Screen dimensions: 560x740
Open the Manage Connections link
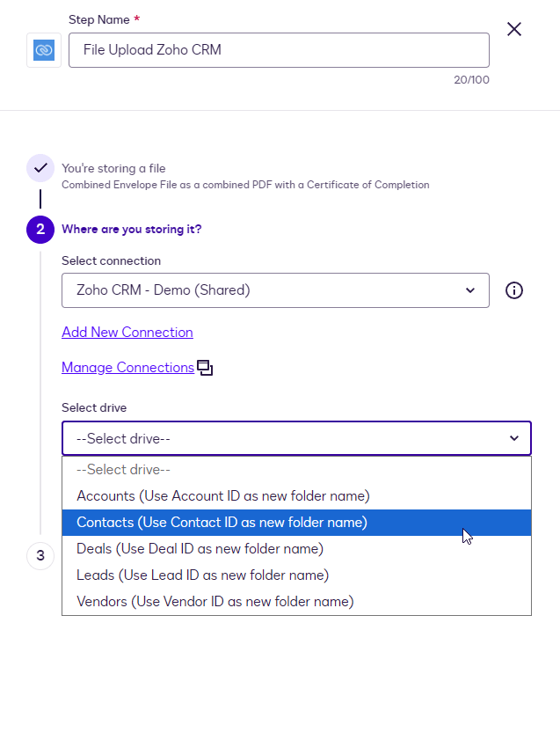pyautogui.click(x=127, y=368)
